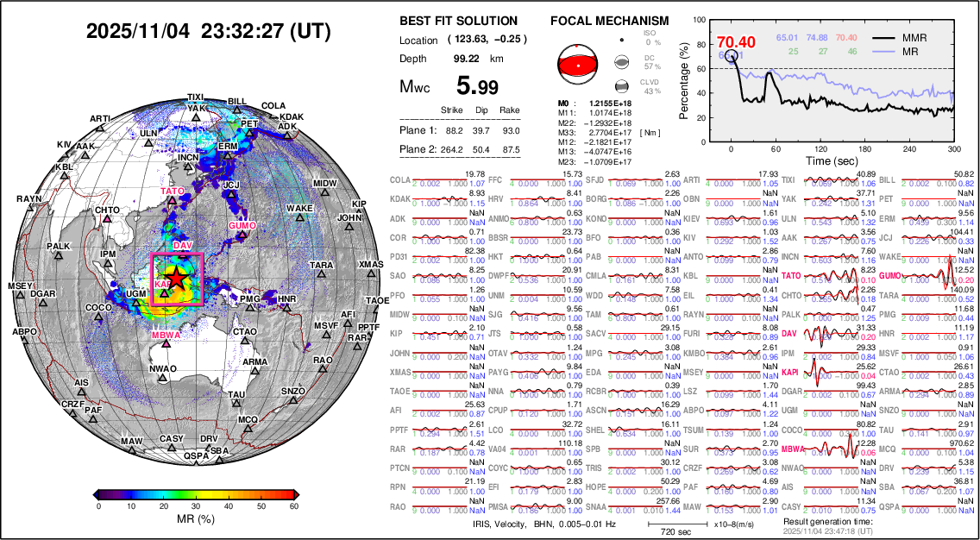Open the DAV station waveform trace

(x=830, y=334)
